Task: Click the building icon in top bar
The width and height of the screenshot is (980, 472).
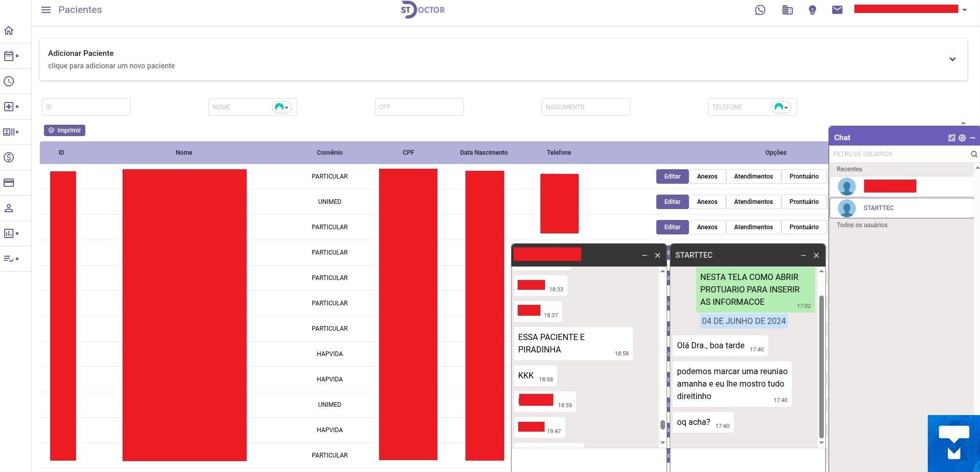Action: click(787, 10)
